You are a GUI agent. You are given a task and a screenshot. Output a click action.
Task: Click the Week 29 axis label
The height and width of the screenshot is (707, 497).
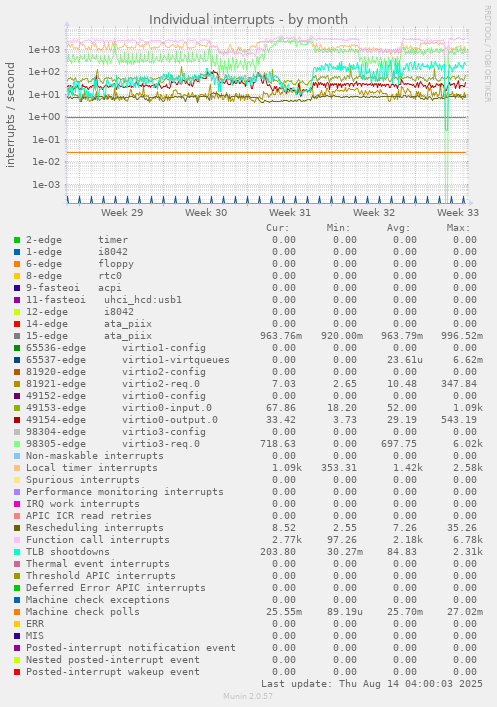(122, 212)
